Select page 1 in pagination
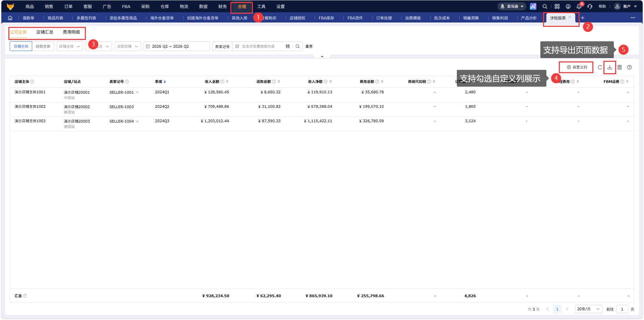 pyautogui.click(x=557, y=309)
